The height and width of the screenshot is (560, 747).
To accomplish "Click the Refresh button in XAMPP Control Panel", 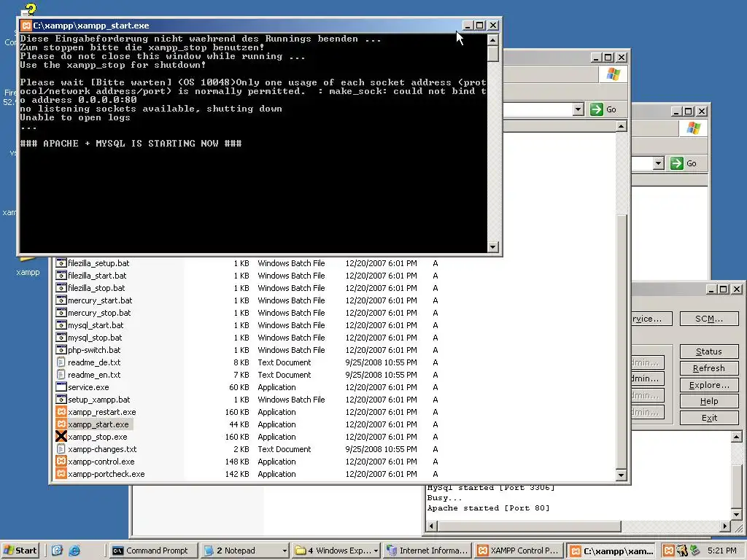I will click(x=709, y=368).
